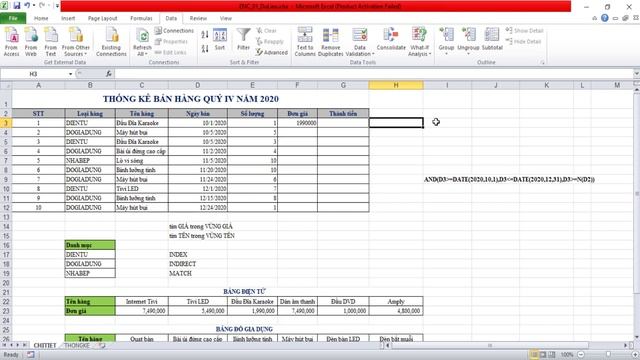This screenshot has height=360, width=640.
Task: Click Hide Detail in Outline
Action: tap(523, 41)
